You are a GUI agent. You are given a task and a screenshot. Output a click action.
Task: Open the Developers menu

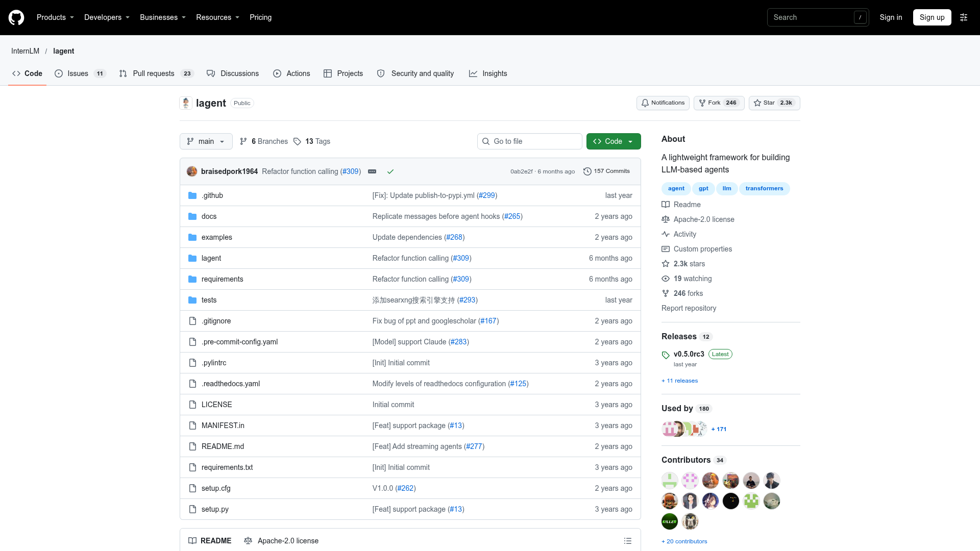[107, 17]
